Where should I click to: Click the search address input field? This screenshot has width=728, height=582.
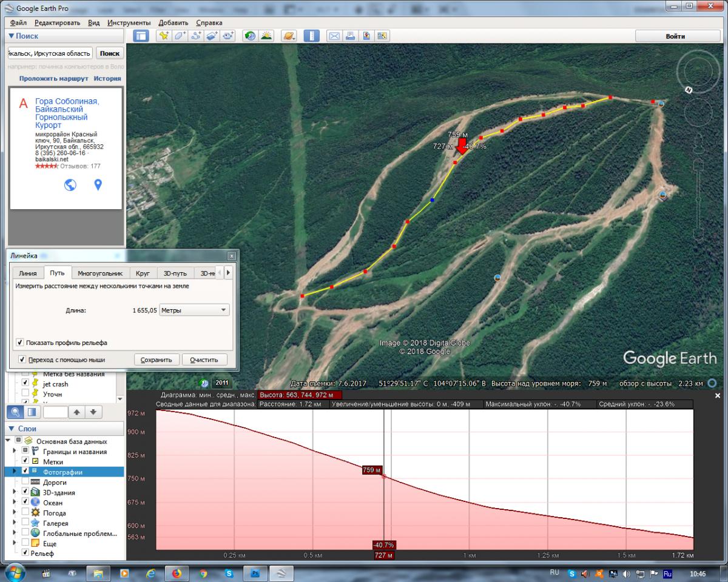[x=50, y=53]
